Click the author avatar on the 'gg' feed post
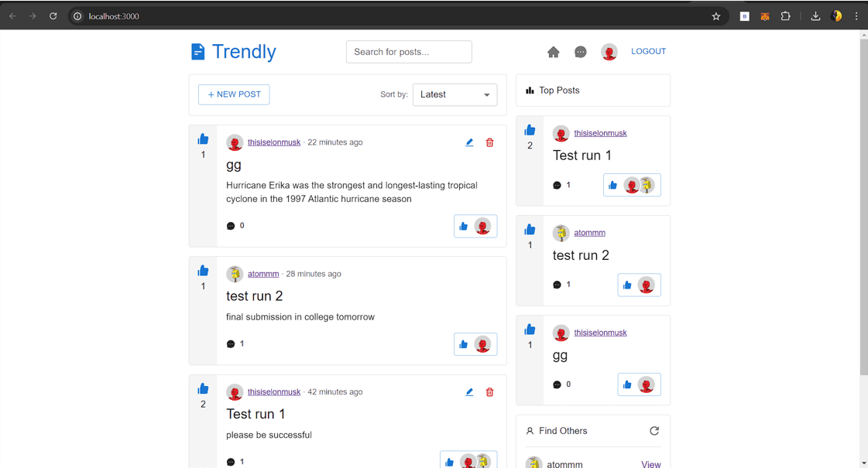 [235, 143]
